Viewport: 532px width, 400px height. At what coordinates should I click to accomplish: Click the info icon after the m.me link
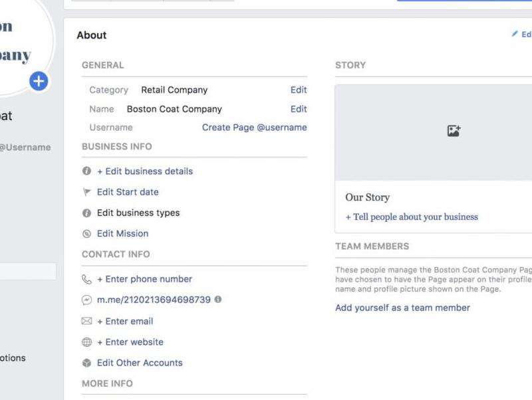tap(218, 299)
